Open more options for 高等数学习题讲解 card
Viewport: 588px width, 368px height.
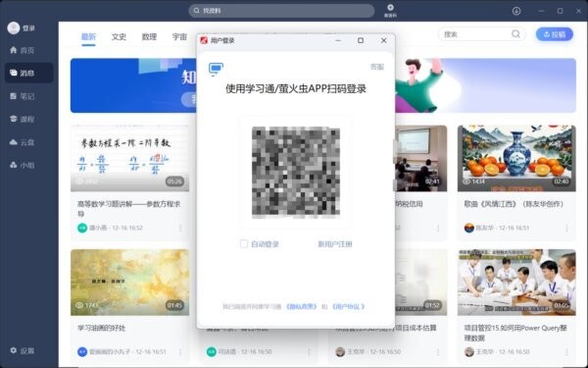pyautogui.click(x=180, y=228)
